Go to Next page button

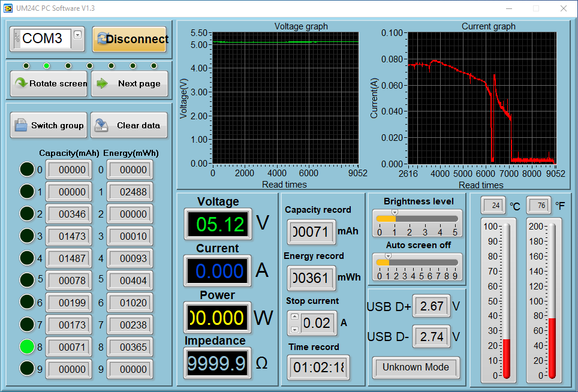[130, 84]
